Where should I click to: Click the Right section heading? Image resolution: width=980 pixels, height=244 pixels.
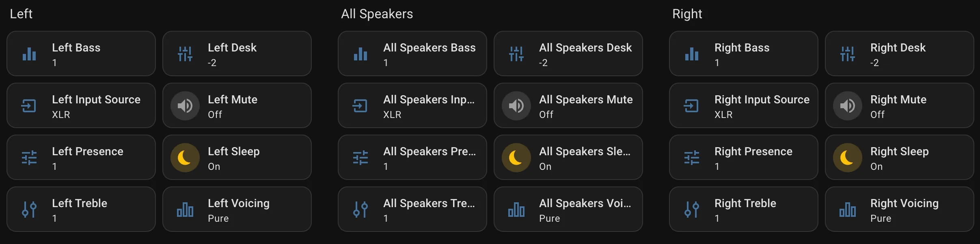pos(687,14)
